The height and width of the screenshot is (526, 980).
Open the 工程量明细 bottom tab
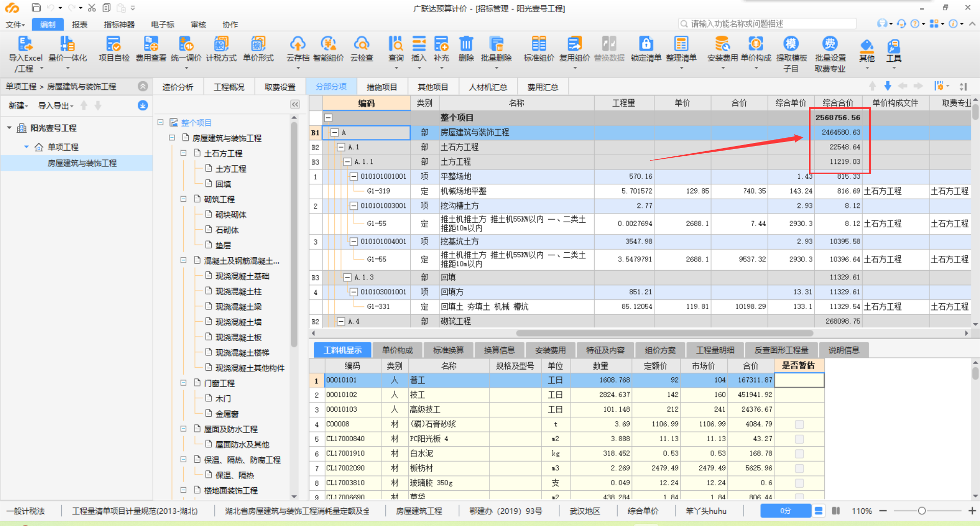pos(715,350)
